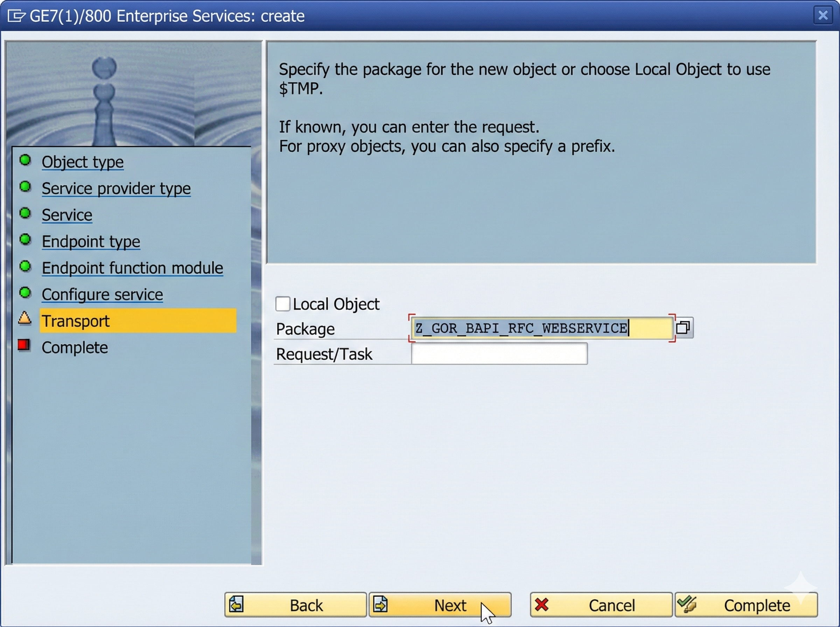Click the window menu icon in title bar
This screenshot has width=840, height=627.
coord(16,16)
